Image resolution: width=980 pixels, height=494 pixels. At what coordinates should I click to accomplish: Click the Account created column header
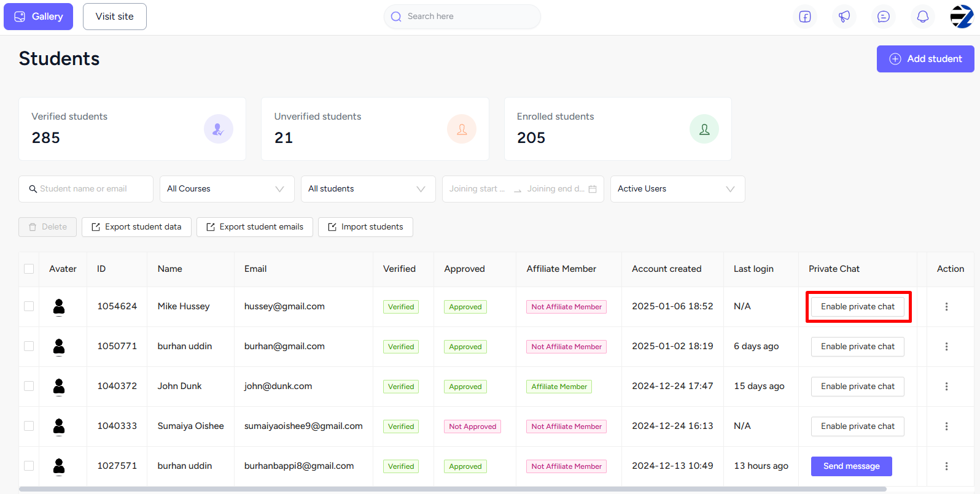pos(667,269)
